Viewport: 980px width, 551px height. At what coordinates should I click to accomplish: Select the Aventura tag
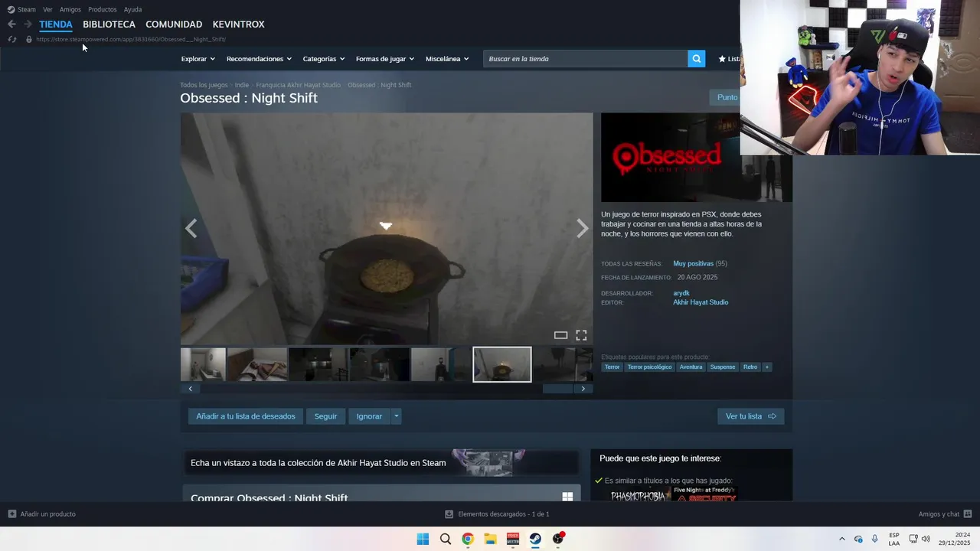coord(691,367)
